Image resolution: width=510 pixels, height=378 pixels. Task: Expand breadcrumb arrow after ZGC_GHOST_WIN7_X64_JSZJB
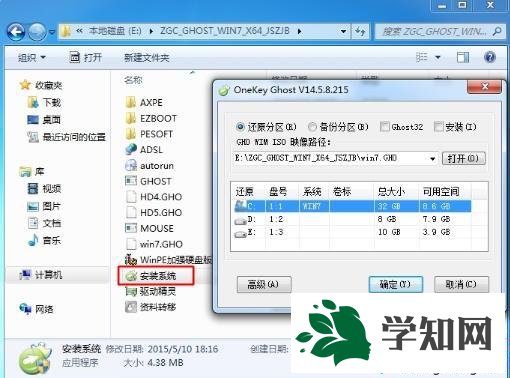click(299, 32)
